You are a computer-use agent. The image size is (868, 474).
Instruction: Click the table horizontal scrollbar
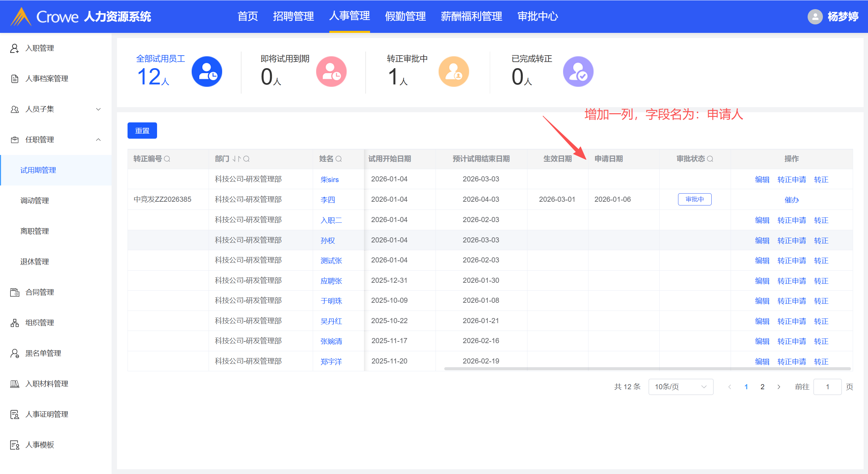647,369
